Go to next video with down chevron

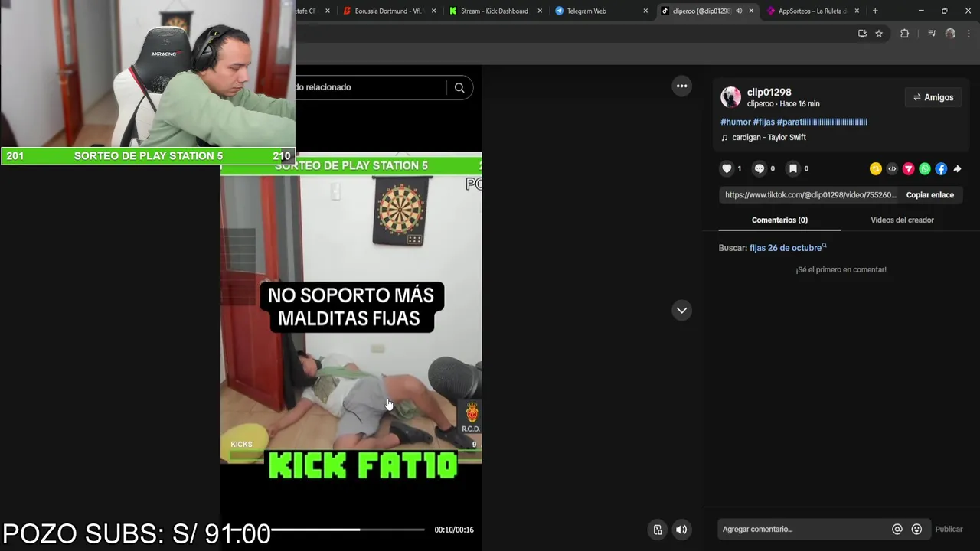[x=681, y=310]
